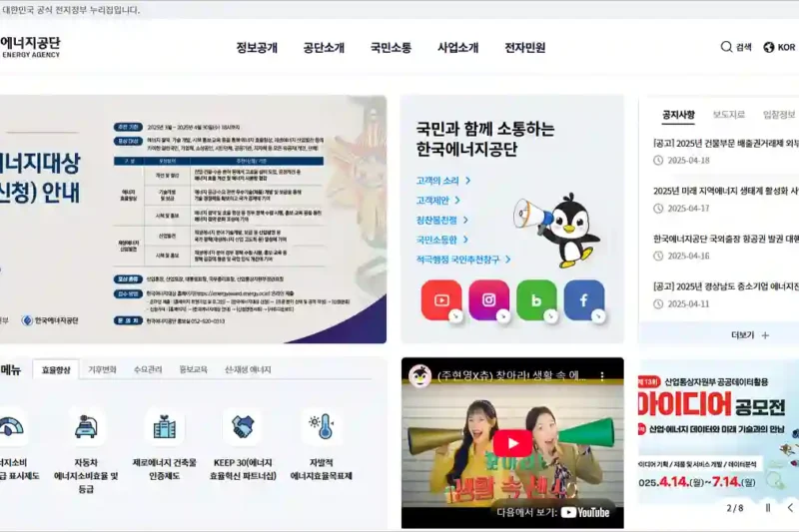
Task: Open the 고객제안 link
Action: pos(437,200)
